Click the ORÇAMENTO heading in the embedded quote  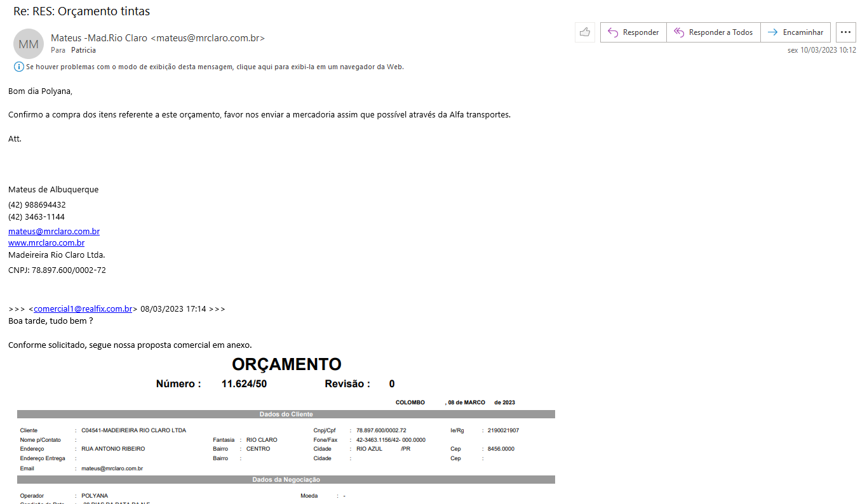[x=286, y=364]
